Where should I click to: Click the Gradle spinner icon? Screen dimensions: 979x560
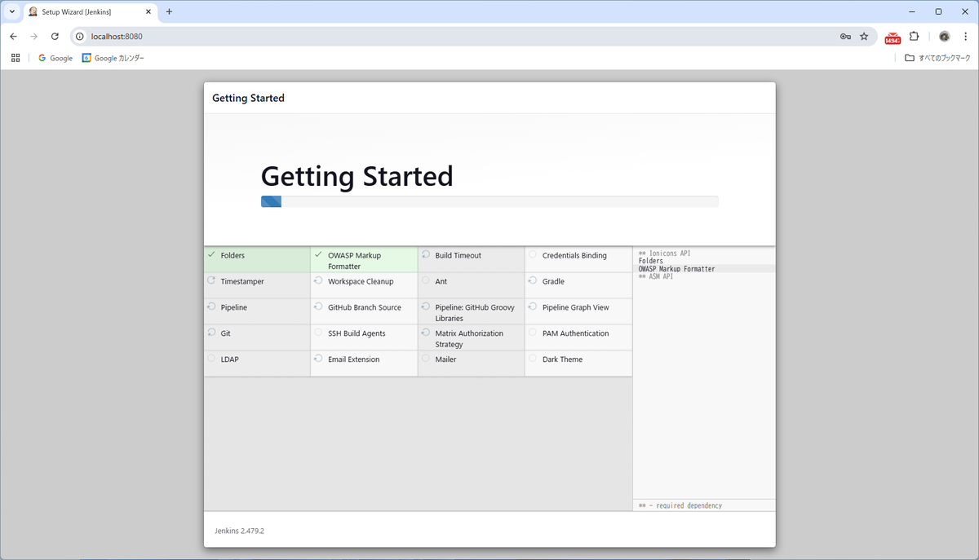click(x=533, y=280)
